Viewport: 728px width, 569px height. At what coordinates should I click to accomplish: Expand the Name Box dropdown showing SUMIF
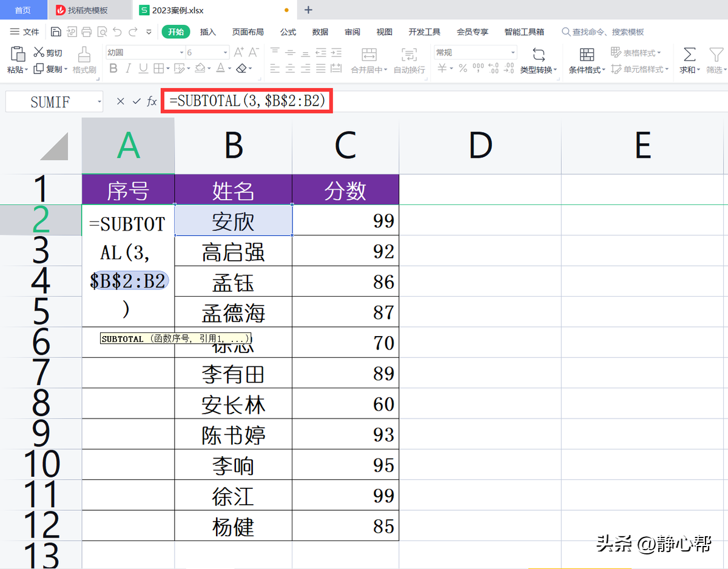pyautogui.click(x=99, y=102)
